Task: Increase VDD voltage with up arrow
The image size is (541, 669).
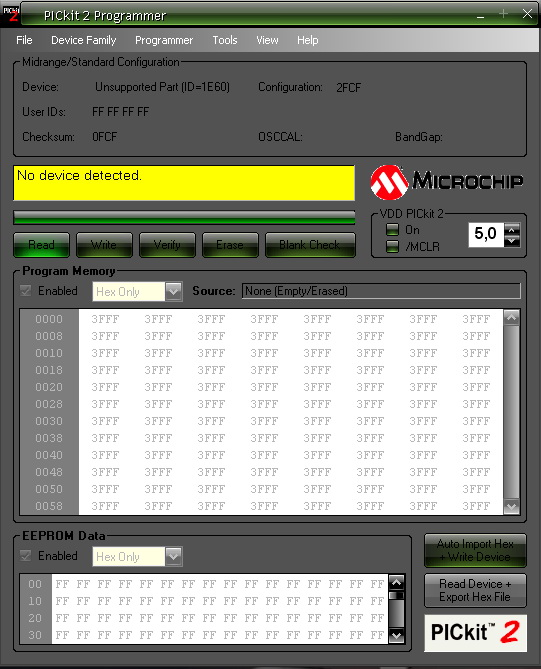Action: pos(512,229)
